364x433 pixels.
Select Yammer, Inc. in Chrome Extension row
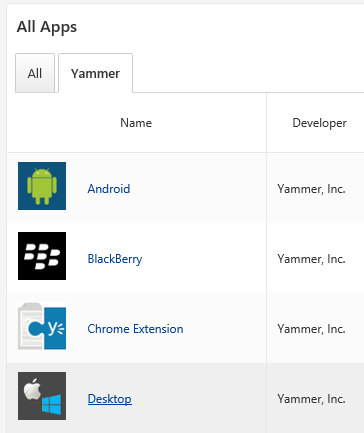click(311, 329)
